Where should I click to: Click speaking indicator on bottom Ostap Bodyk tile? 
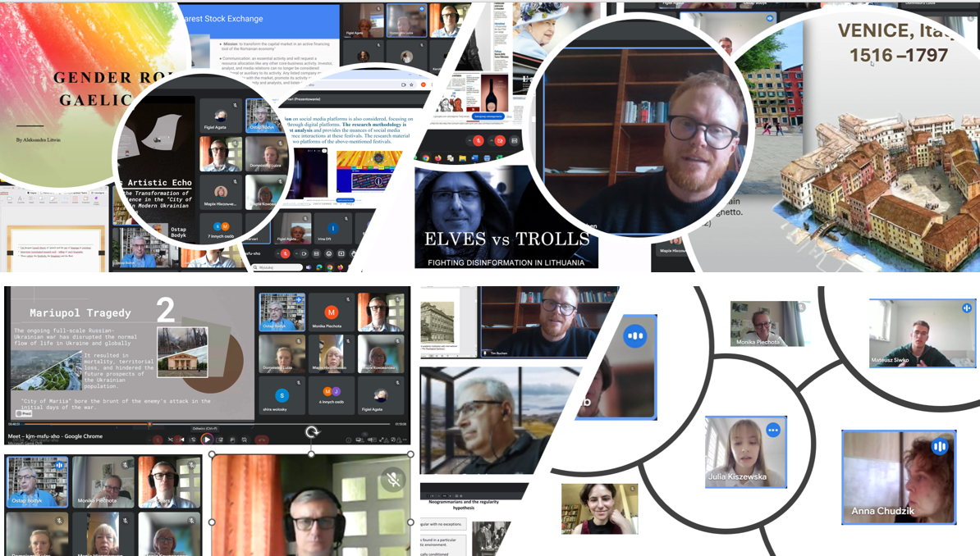point(59,465)
